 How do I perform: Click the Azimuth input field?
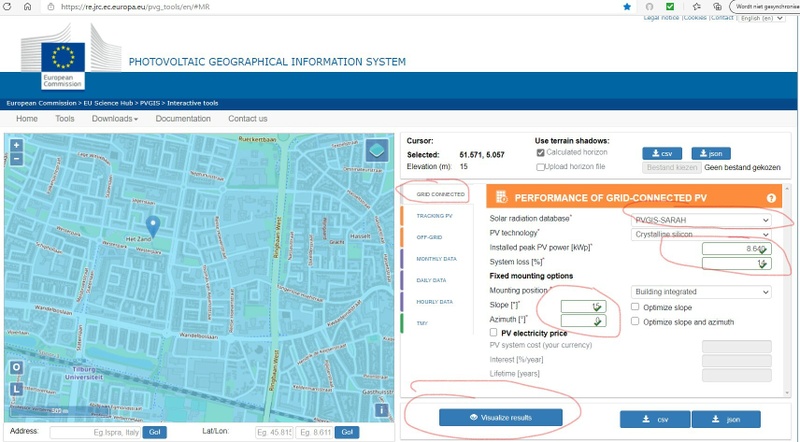coord(583,321)
